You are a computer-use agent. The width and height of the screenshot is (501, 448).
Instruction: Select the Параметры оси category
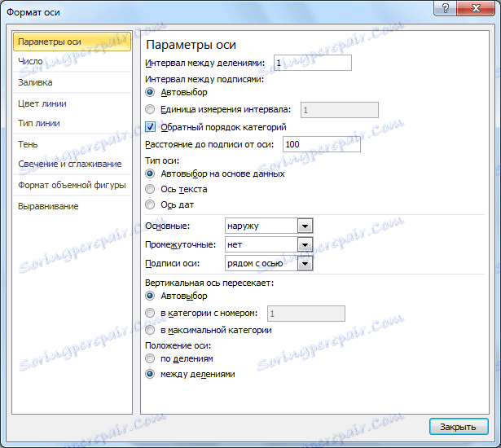coord(72,42)
